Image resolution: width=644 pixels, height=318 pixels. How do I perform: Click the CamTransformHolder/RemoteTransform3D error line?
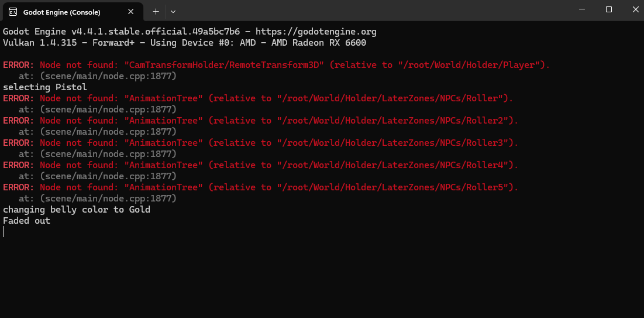click(x=277, y=65)
